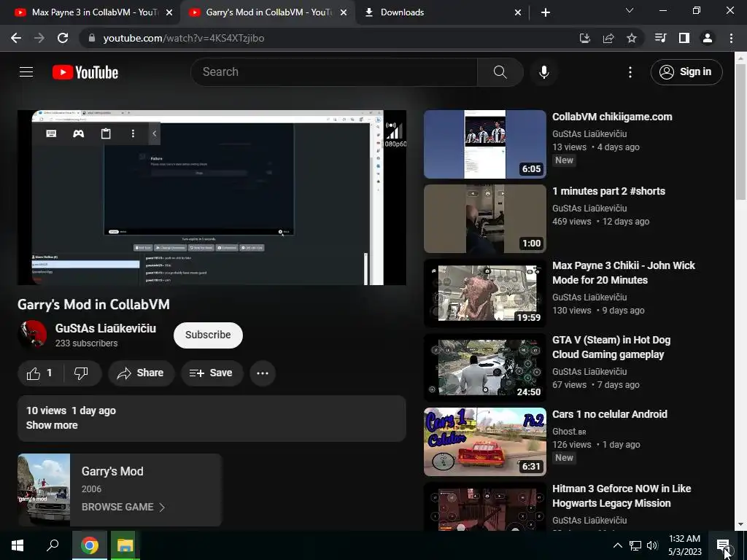
Task: Open CollabVM chikiigame.com video thumbnail
Action: [485, 144]
